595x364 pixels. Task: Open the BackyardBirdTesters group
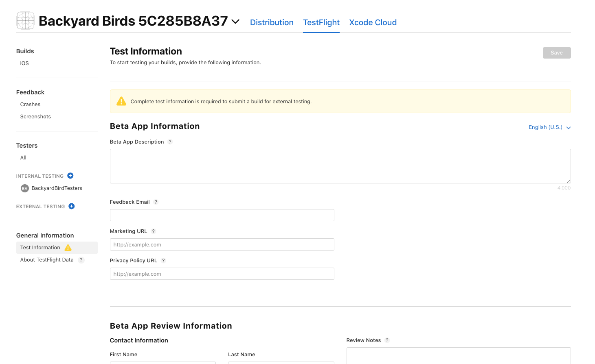click(x=57, y=188)
